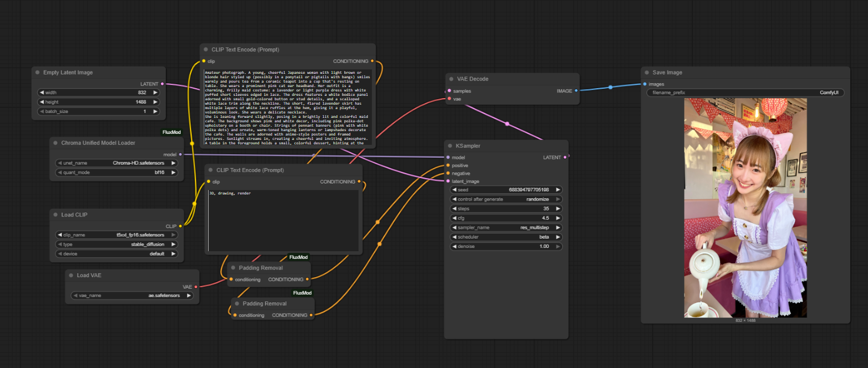
Task: Click the negative input port on KSampler
Action: [448, 174]
